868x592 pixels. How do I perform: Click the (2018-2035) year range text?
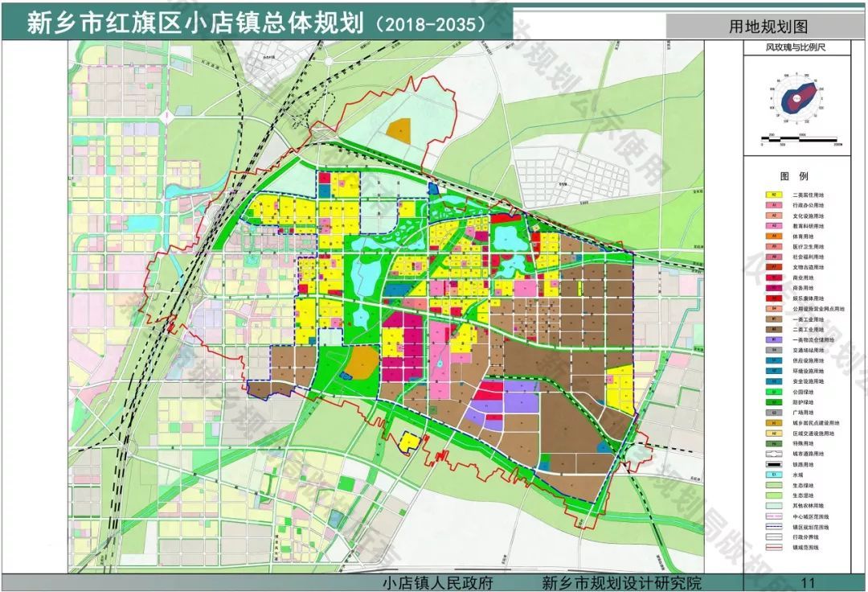432,24
